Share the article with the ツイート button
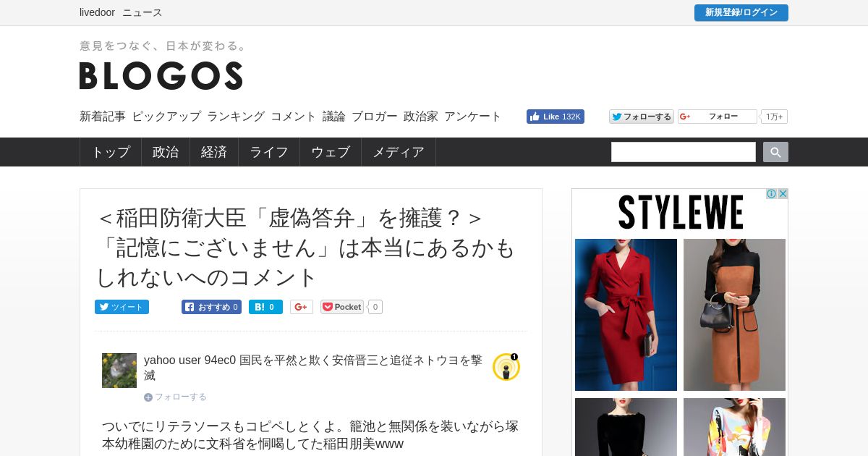Image resolution: width=868 pixels, height=456 pixels. pos(122,307)
